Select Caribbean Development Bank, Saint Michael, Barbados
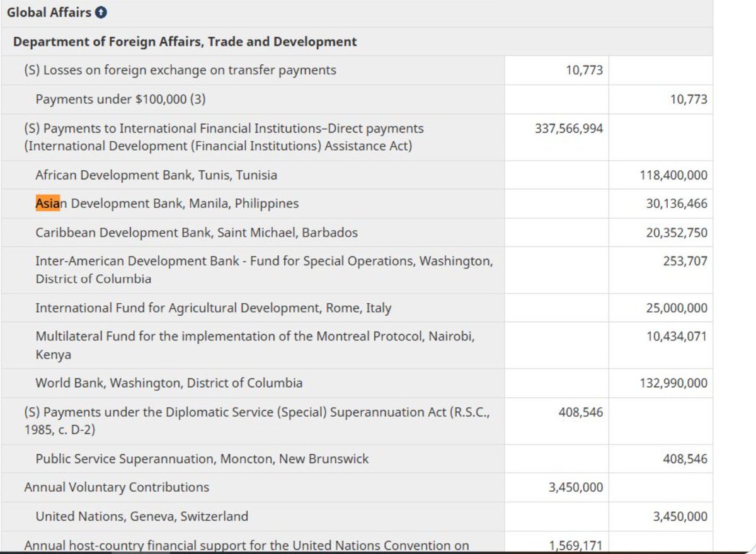756x554 pixels. pyautogui.click(x=197, y=233)
